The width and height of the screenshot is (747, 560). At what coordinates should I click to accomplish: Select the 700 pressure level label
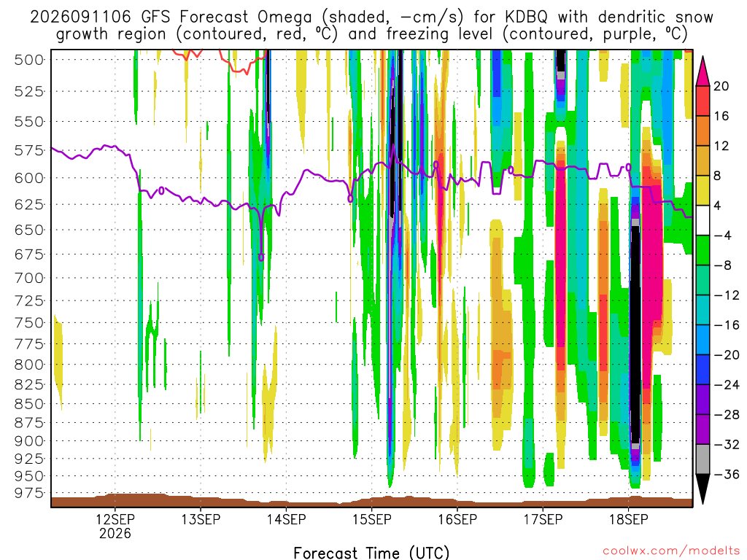(x=28, y=278)
